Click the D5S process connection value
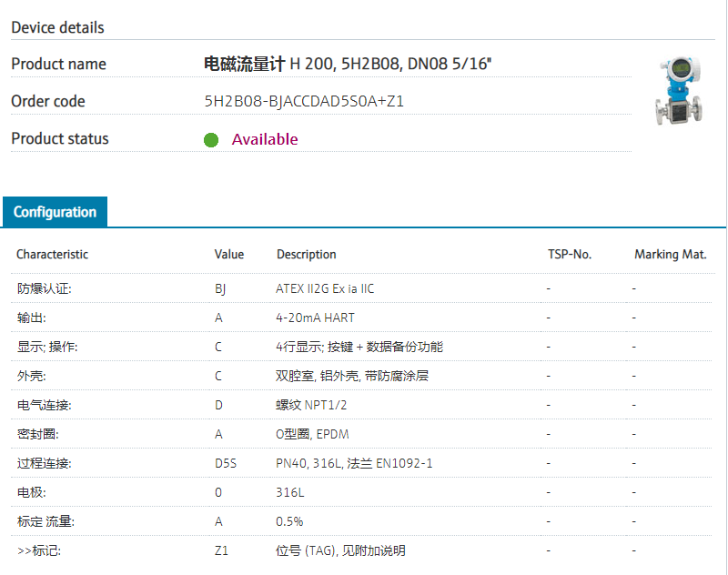The height and width of the screenshot is (575, 728). 225,463
